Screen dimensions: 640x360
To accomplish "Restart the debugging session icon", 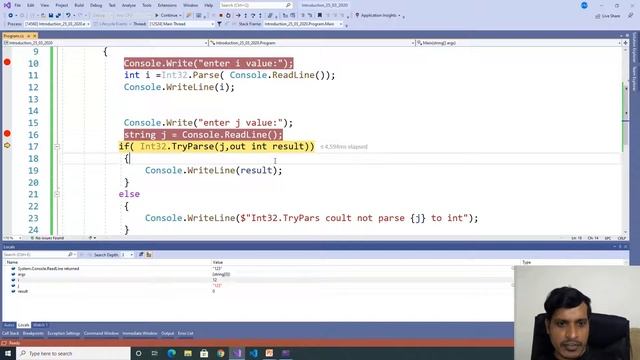I will pos(228,16).
